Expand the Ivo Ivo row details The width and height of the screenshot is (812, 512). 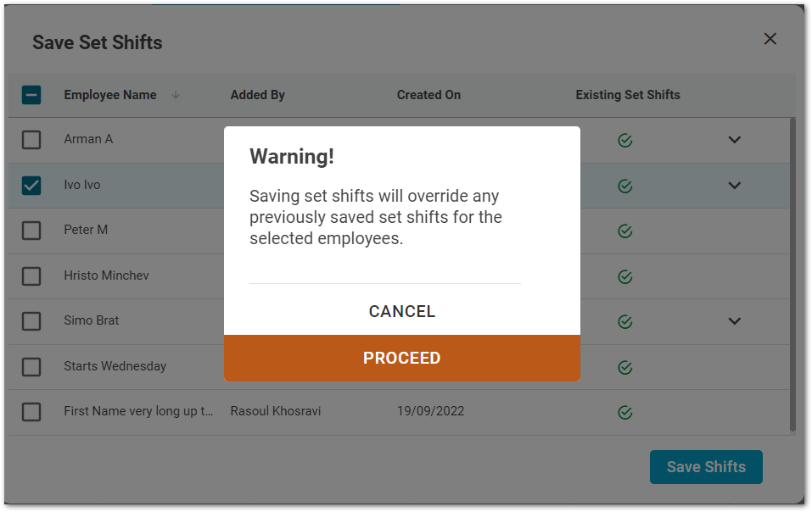pyautogui.click(x=734, y=185)
